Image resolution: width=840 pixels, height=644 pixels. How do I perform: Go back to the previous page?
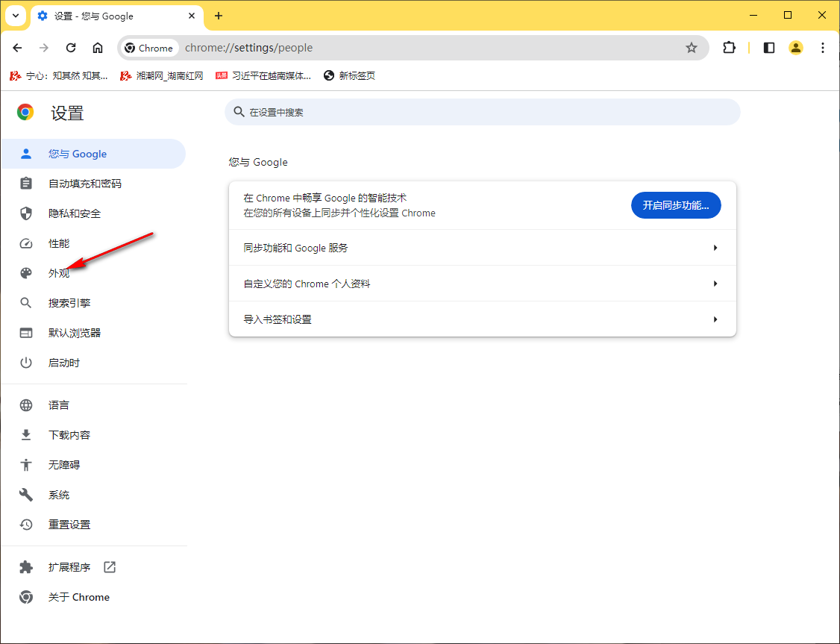coord(17,48)
